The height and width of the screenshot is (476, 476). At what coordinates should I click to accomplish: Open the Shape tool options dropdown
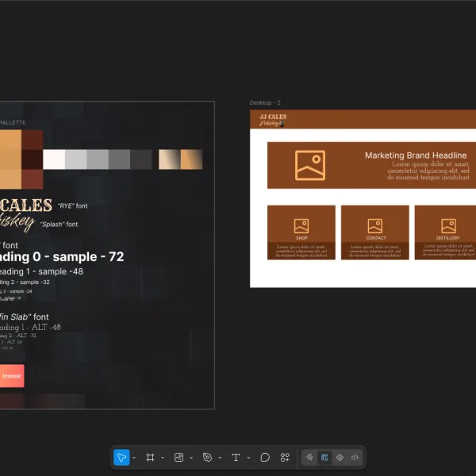191,458
